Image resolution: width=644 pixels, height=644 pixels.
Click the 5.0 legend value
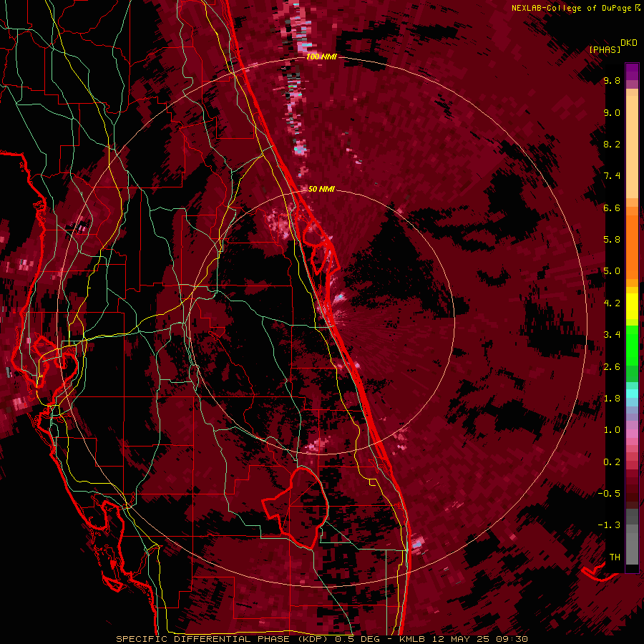[612, 271]
